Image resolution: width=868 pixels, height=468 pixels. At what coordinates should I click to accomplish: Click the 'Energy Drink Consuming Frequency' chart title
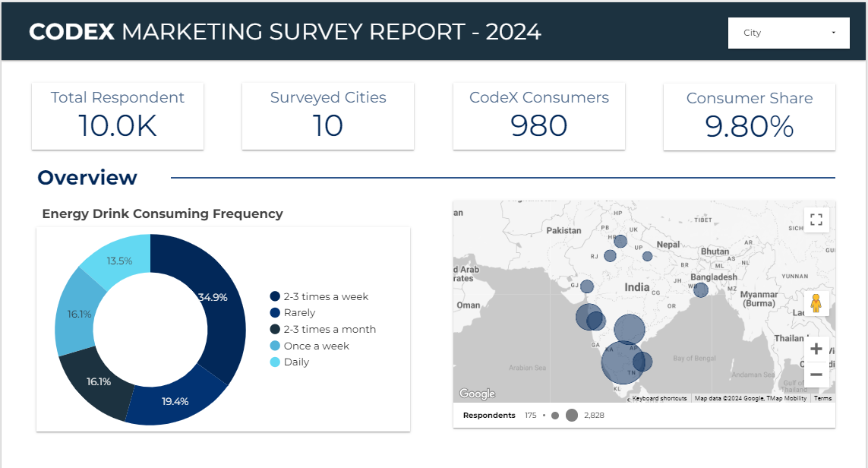[163, 213]
